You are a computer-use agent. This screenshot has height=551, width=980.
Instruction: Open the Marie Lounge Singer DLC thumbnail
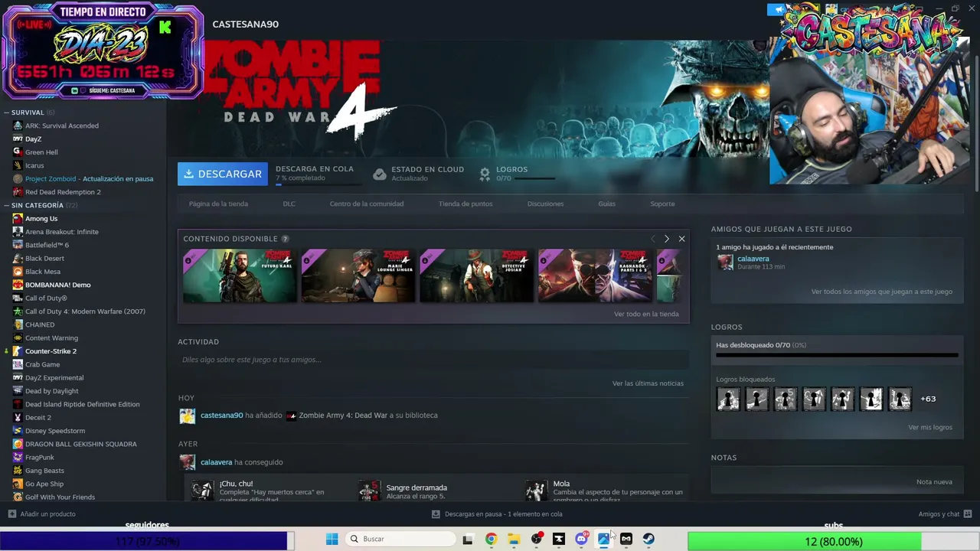[358, 275]
